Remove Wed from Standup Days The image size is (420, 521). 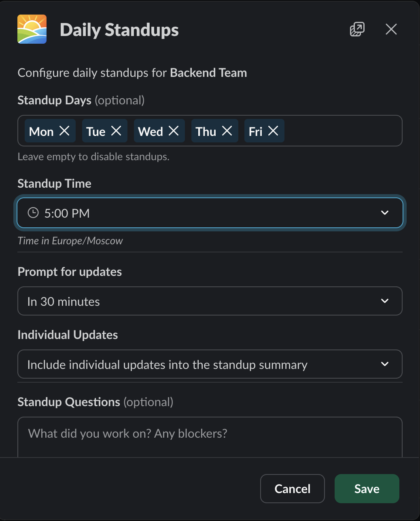(174, 131)
